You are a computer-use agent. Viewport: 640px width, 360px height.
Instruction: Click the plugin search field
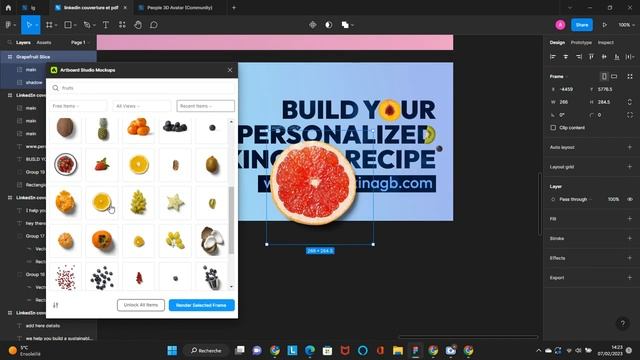(x=142, y=88)
